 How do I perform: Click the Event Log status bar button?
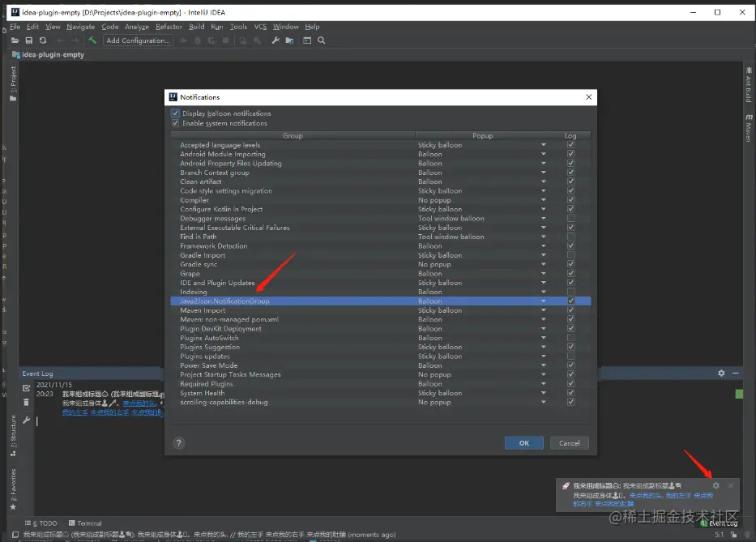pos(720,523)
